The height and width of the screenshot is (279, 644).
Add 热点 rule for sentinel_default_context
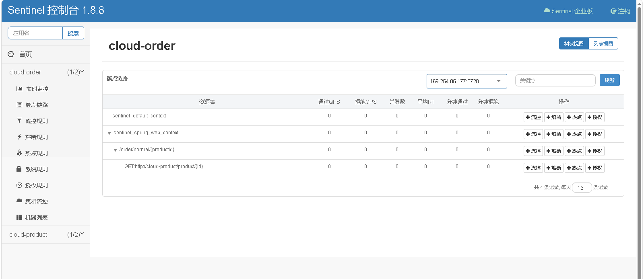[x=574, y=117]
